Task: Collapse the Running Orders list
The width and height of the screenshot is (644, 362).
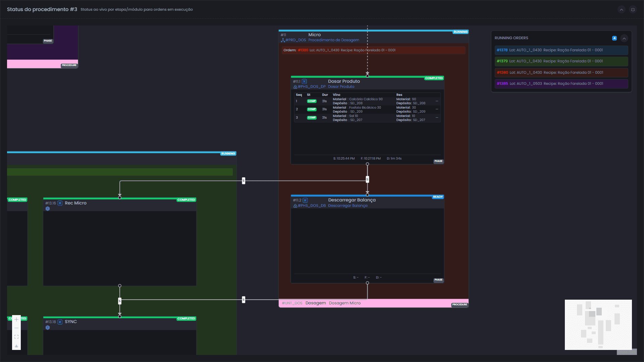Action: [x=624, y=38]
